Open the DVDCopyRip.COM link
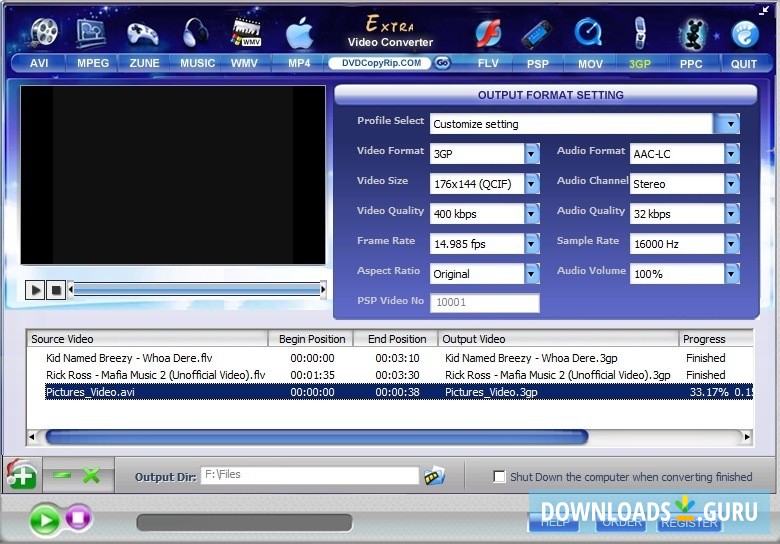The height and width of the screenshot is (544, 780). pos(381,63)
